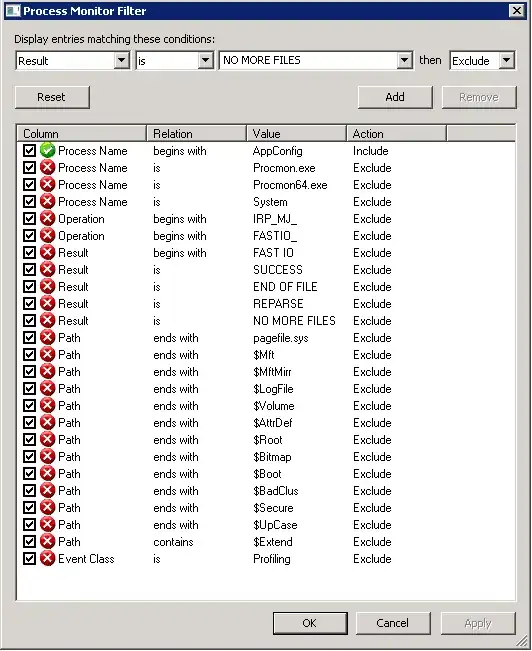Select the 'Procmon64.exe' value text

click(x=290, y=185)
